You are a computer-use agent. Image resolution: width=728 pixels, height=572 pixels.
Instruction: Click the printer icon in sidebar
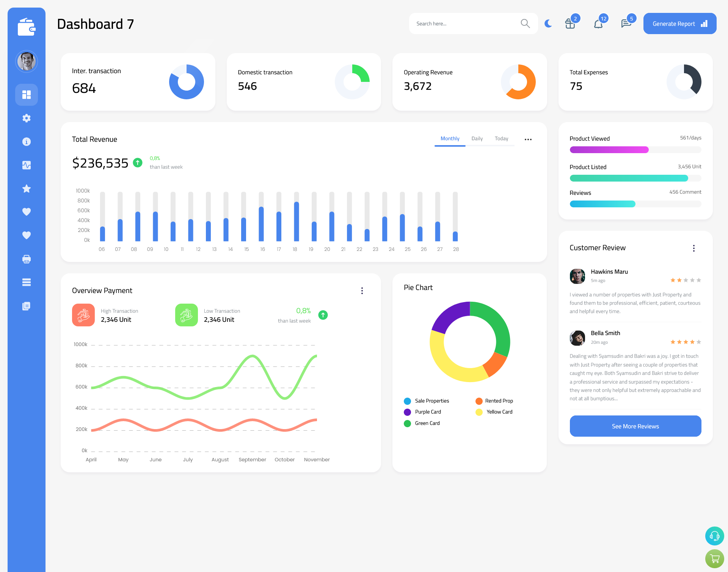26,259
